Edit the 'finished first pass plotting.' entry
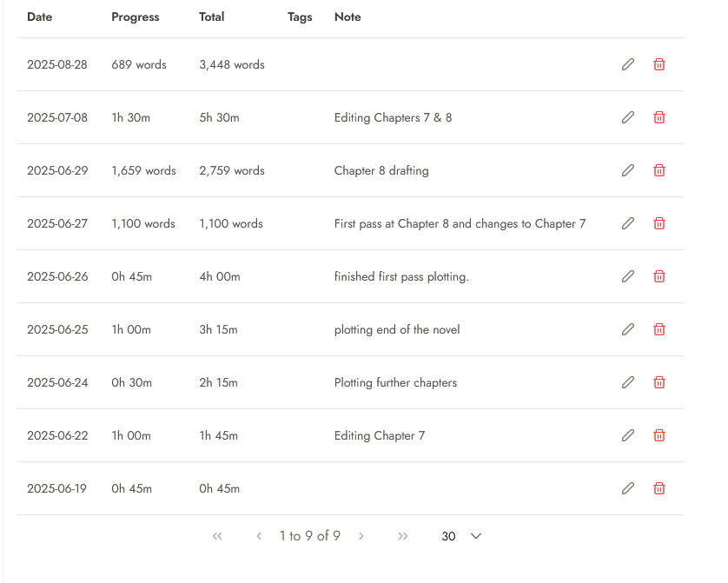Viewport: 728px width, 583px height. point(628,276)
